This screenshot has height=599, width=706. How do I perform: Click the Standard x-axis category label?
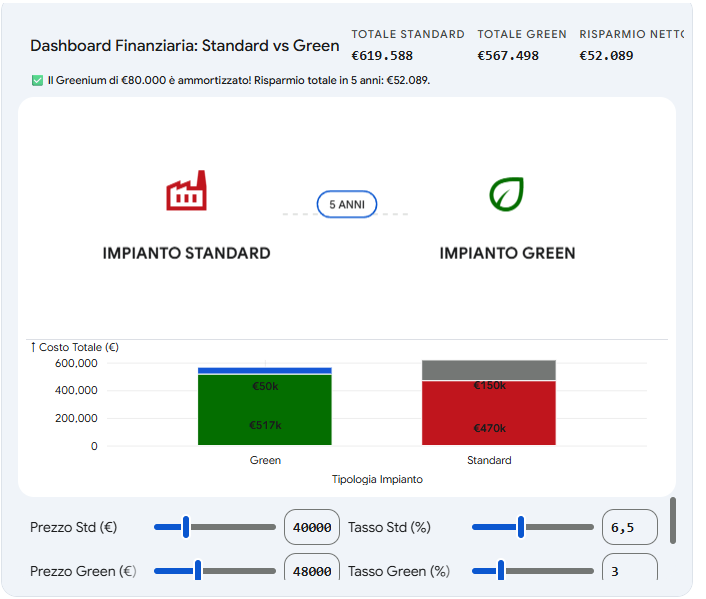click(489, 460)
